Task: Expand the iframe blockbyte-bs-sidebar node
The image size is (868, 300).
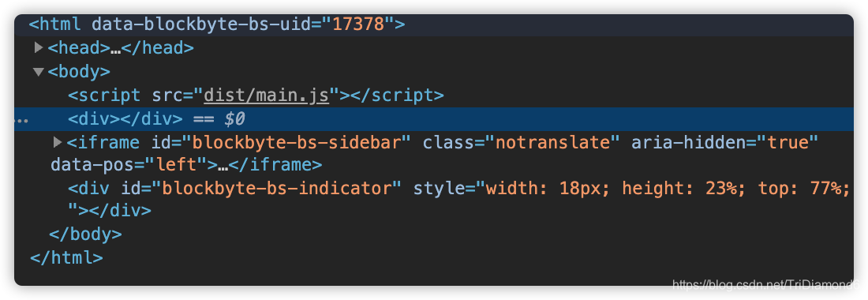Action: [58, 143]
